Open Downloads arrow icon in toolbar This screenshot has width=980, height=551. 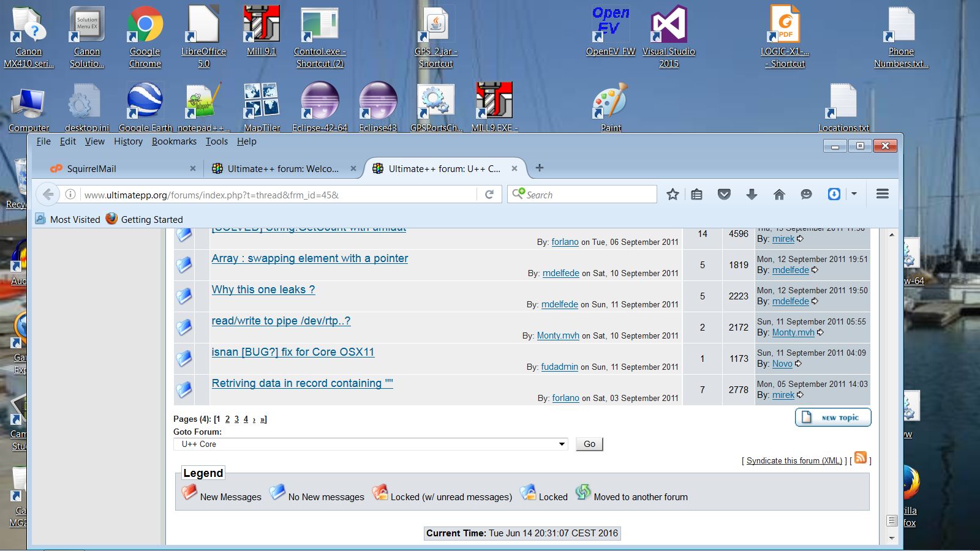coord(752,195)
